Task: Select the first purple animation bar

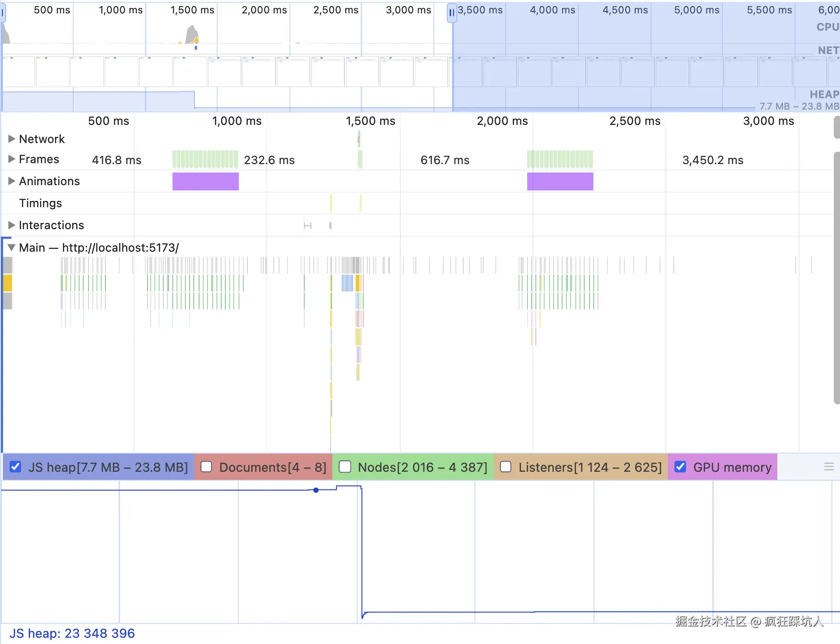Action: pyautogui.click(x=206, y=181)
